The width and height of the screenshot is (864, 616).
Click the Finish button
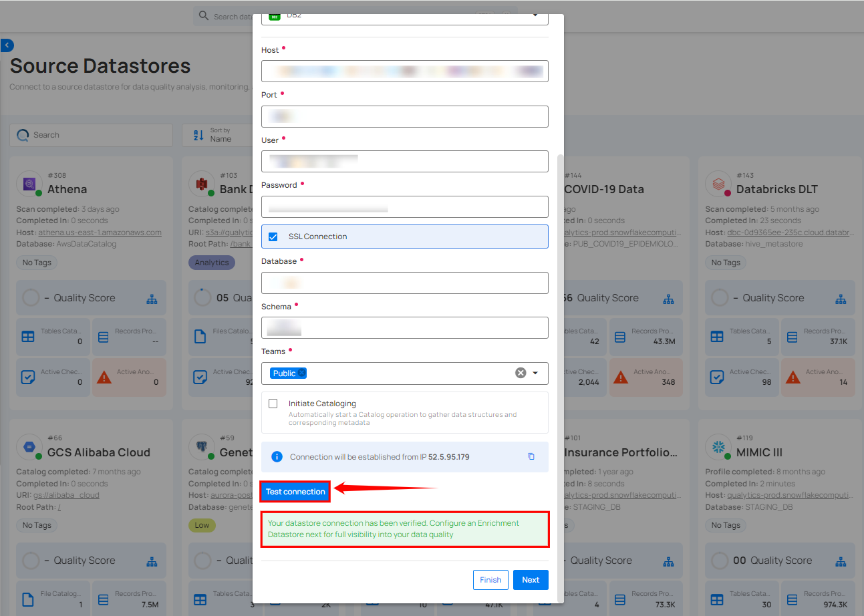click(490, 580)
